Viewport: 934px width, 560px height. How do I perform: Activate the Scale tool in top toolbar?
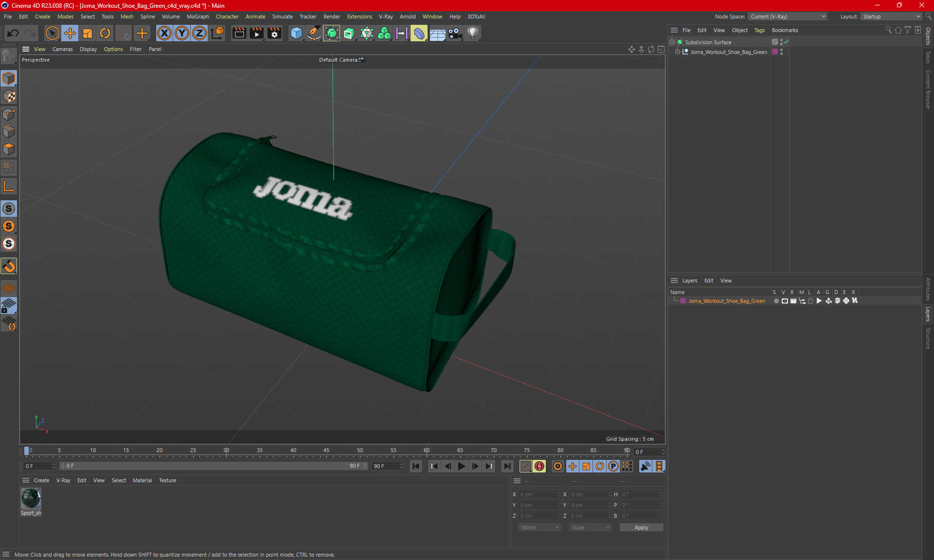click(x=88, y=33)
